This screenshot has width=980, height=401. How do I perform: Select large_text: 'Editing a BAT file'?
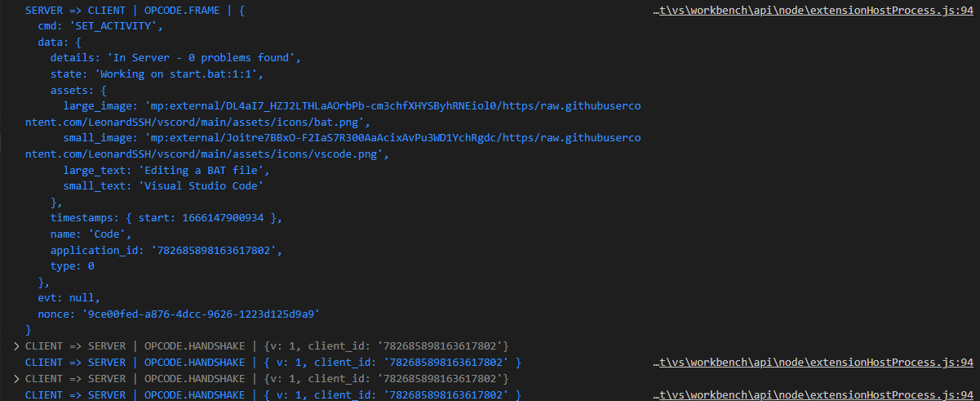(166, 170)
